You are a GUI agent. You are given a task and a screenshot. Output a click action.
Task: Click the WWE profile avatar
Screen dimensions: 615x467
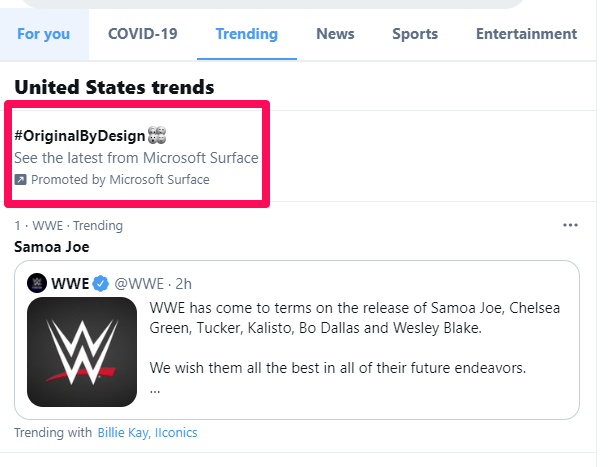click(x=37, y=283)
